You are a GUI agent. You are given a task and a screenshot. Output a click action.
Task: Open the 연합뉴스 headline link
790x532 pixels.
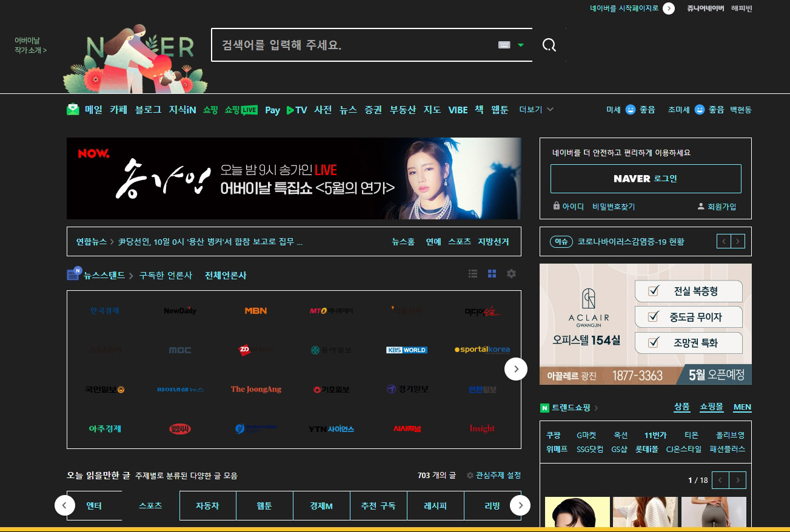(x=210, y=242)
